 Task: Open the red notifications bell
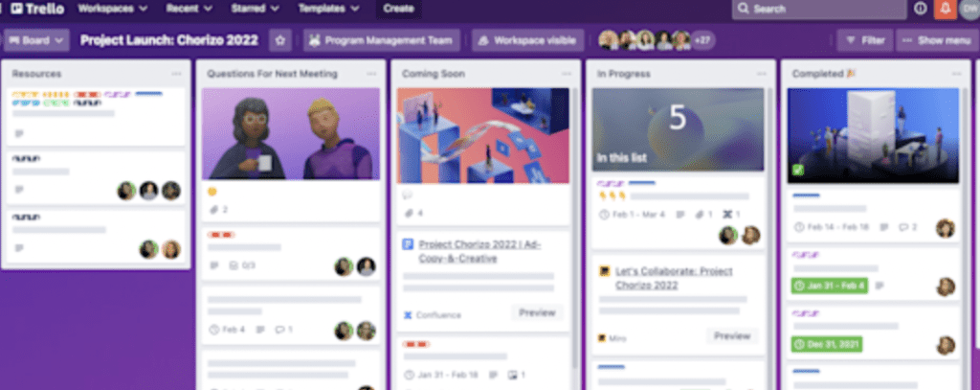[x=945, y=9]
